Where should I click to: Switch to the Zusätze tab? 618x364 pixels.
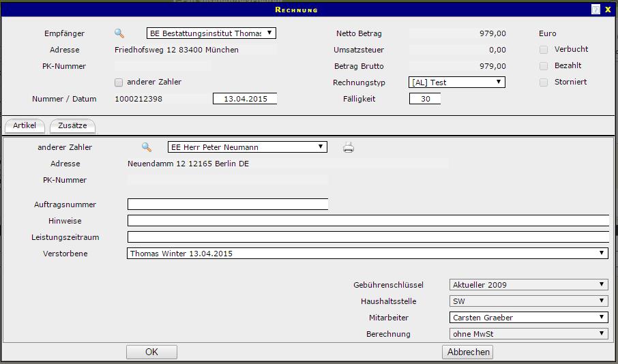tap(72, 126)
